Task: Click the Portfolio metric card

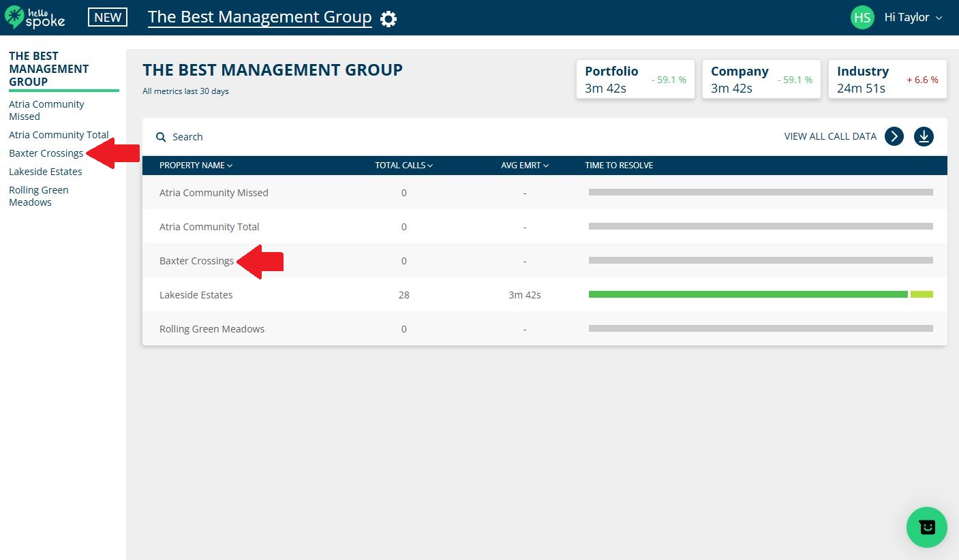Action: pos(635,78)
